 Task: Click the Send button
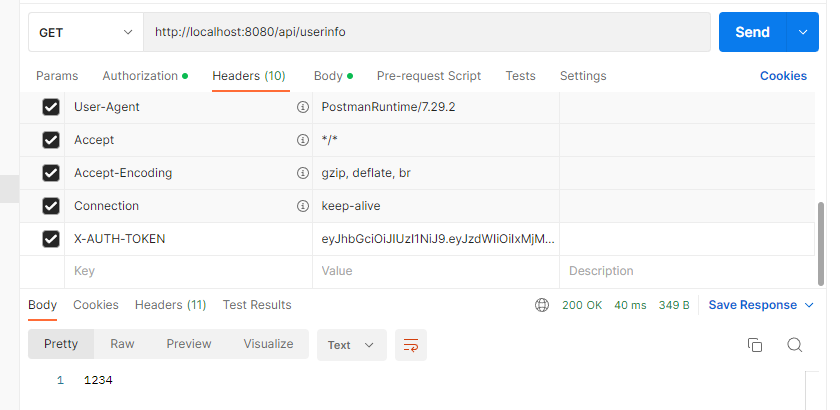click(x=752, y=32)
